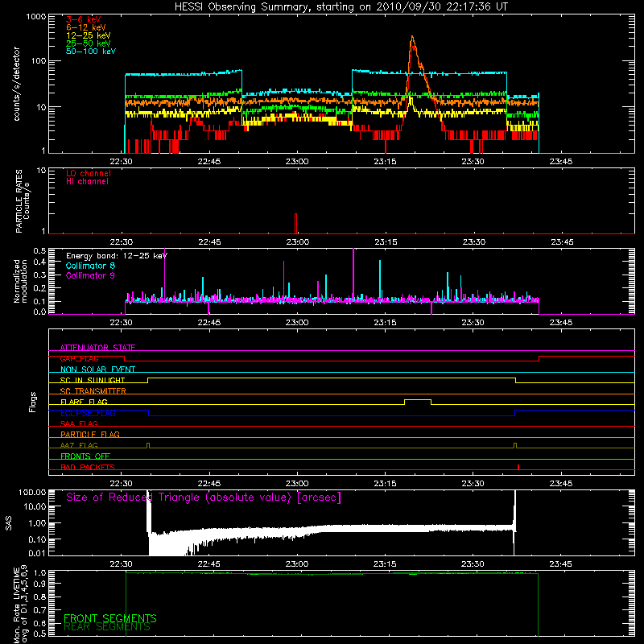This screenshot has height=644, width=644.
Task: Click the BAD_PACKETS flag label
Action: [88, 467]
